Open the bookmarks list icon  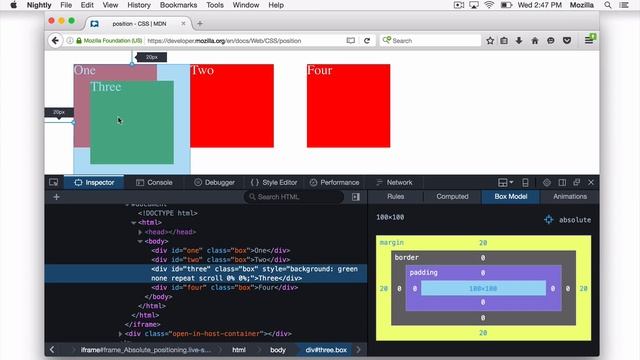[504, 40]
